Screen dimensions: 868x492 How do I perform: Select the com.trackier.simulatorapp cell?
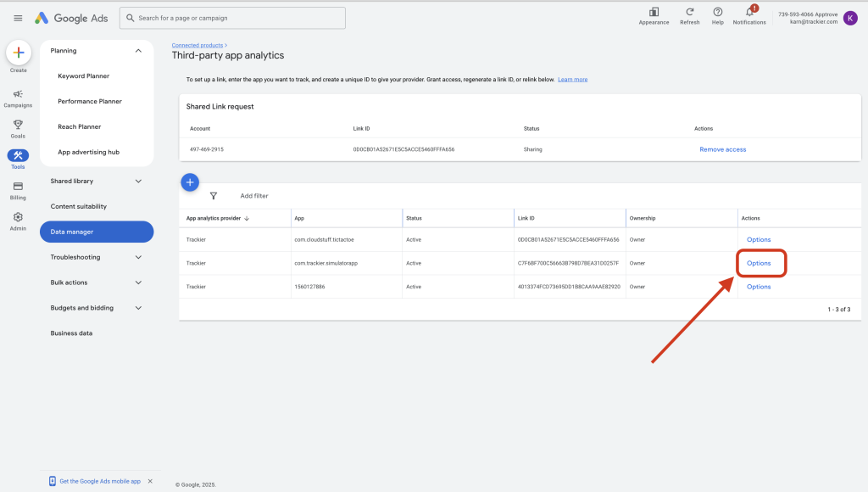326,263
